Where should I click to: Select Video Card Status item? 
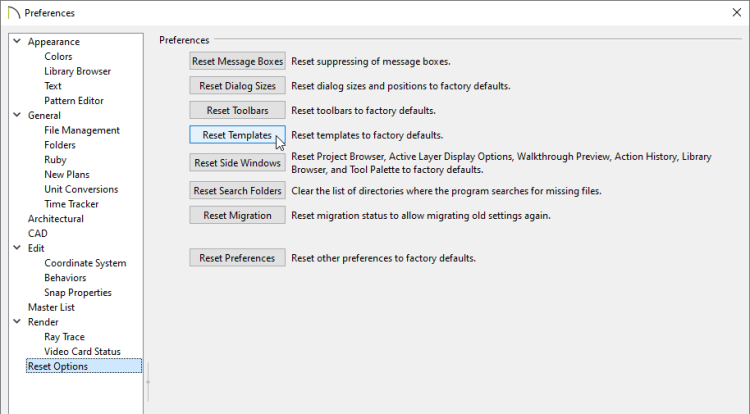tap(82, 351)
